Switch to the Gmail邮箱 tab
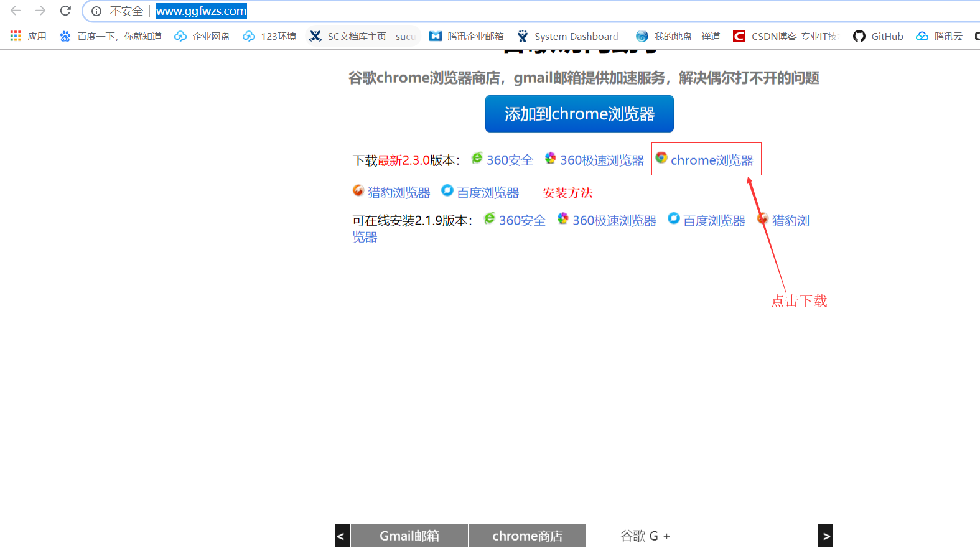Viewport: 980px width, 558px height. (409, 536)
